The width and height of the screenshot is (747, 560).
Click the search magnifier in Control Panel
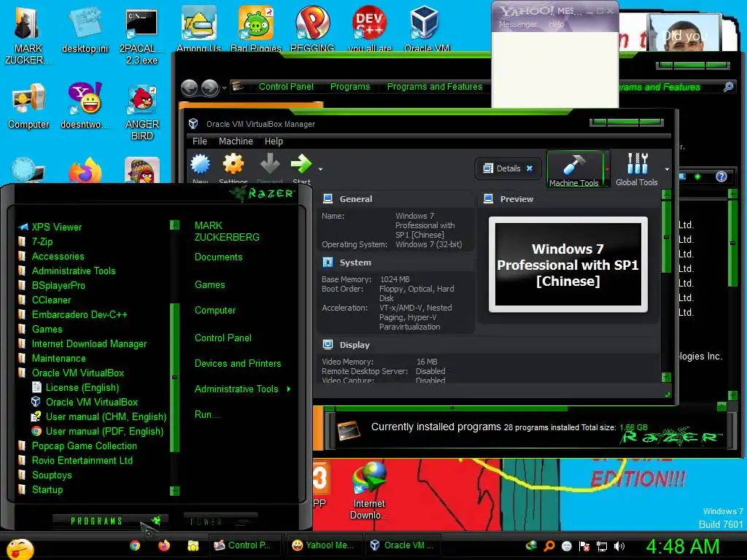[x=729, y=87]
